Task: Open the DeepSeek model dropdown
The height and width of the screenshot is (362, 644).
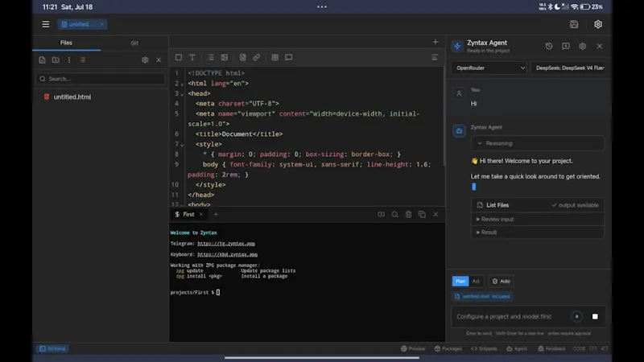Action: [568, 68]
